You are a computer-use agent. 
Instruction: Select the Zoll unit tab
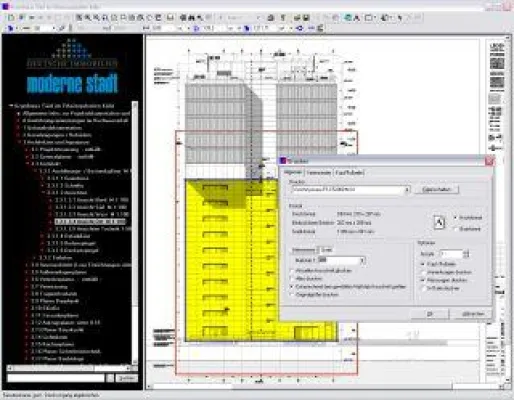(326, 250)
